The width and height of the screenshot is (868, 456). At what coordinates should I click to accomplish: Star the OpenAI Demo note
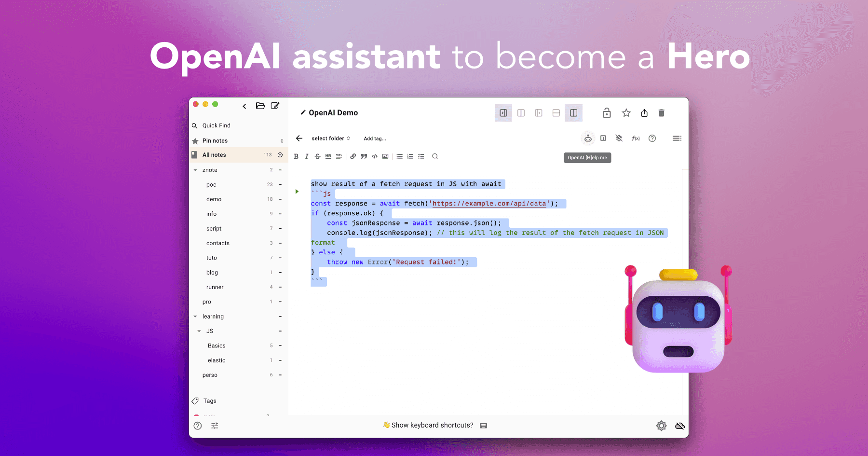(x=626, y=112)
